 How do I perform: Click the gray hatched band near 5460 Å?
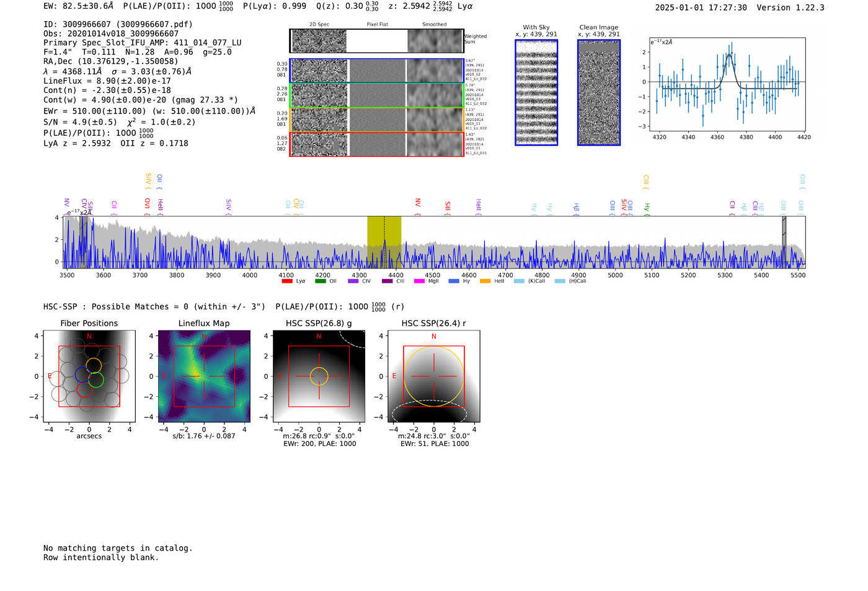784,242
